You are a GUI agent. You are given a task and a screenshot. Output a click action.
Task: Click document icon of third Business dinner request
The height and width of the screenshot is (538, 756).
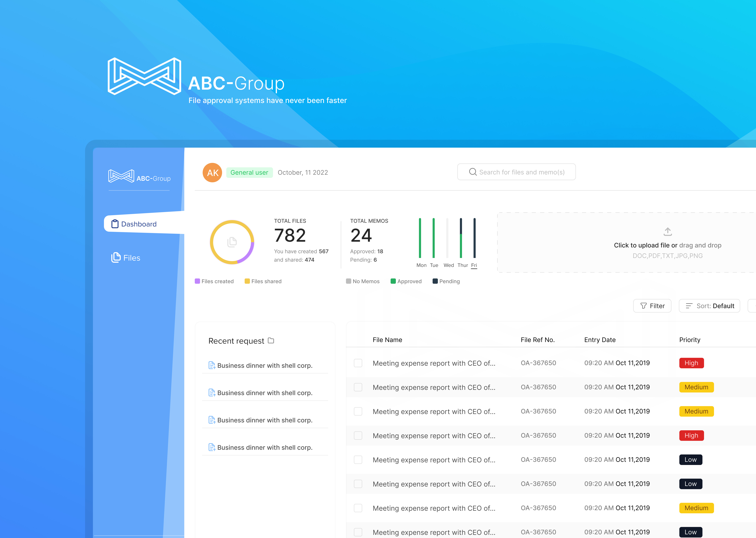tap(212, 420)
